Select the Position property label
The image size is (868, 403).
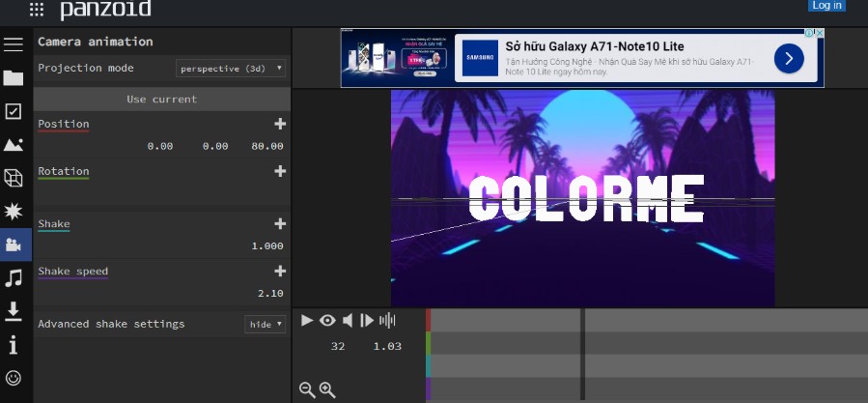pyautogui.click(x=63, y=124)
